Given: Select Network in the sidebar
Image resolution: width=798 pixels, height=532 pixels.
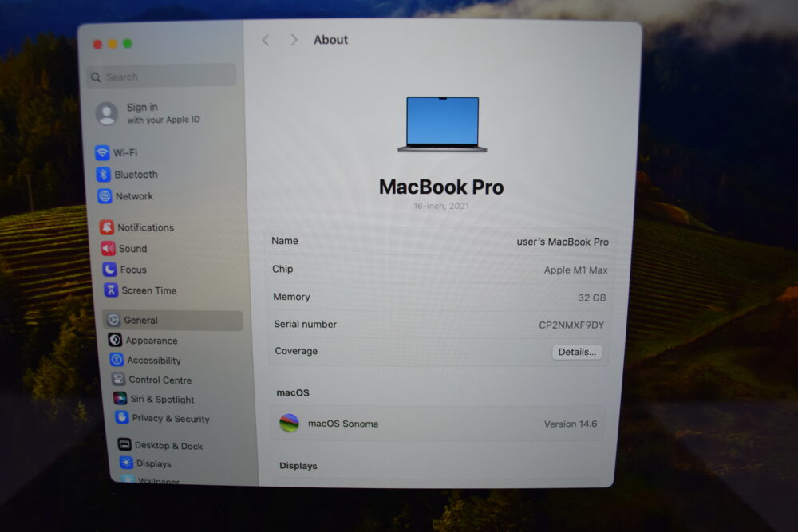Looking at the screenshot, I should click(x=168, y=196).
